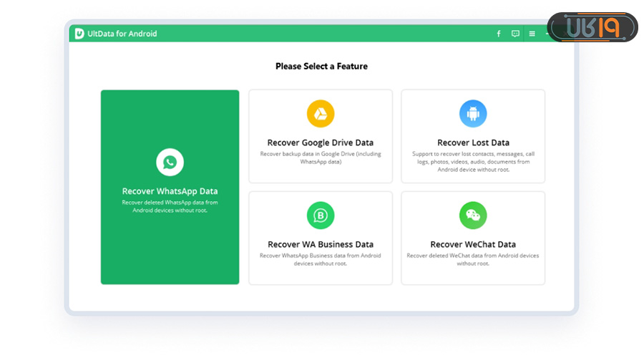Click the Google Drive icon
The image size is (644, 358).
(x=321, y=114)
